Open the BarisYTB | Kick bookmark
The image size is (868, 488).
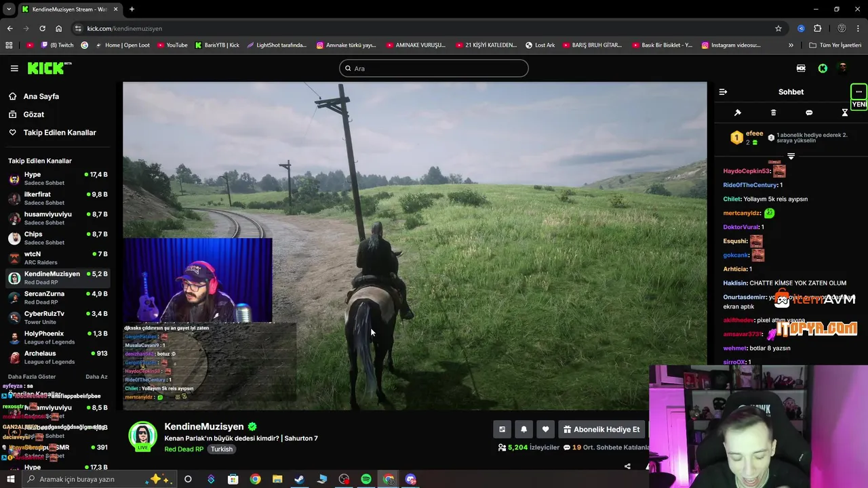(x=217, y=45)
